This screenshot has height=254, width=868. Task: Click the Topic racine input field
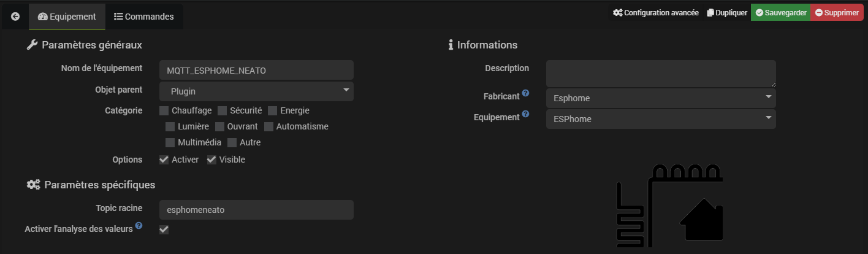click(x=256, y=210)
